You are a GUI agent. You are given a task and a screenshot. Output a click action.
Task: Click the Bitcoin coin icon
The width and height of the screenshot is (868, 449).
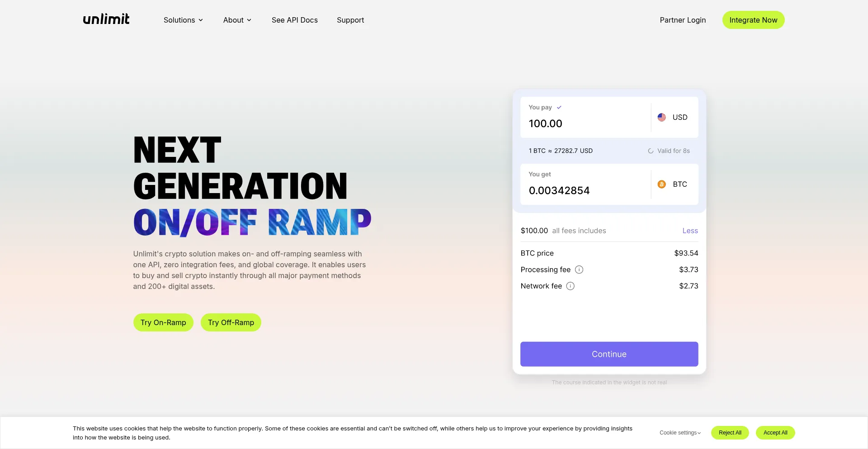661,184
